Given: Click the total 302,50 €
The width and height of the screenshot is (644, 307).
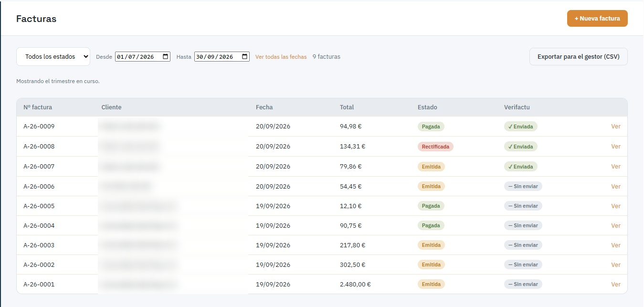Looking at the screenshot, I should click(x=352, y=265).
